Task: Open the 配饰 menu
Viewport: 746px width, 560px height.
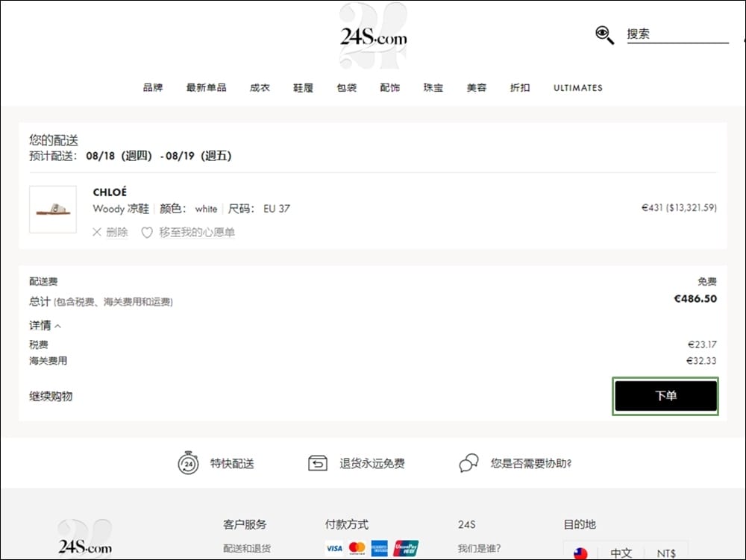Action: [389, 87]
